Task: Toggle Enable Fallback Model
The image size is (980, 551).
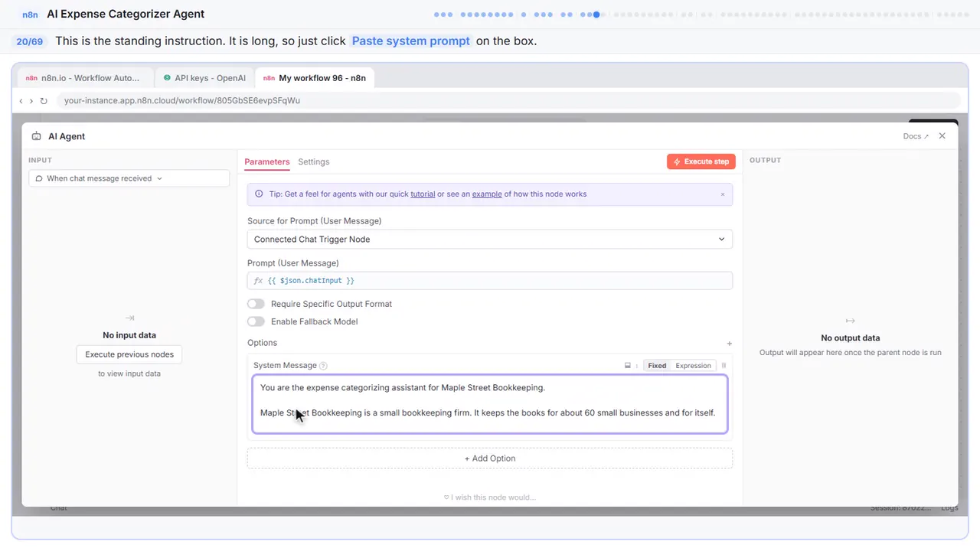Action: click(x=256, y=321)
